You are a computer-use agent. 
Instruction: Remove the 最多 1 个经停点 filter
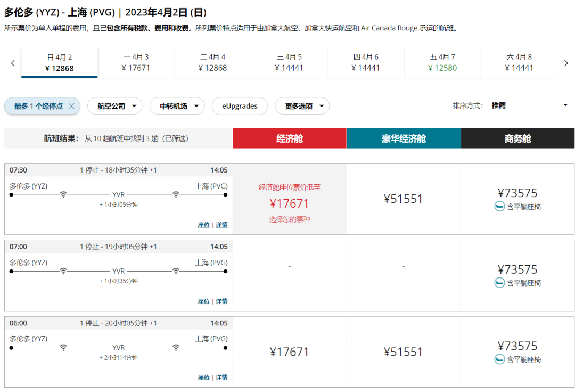click(x=71, y=106)
